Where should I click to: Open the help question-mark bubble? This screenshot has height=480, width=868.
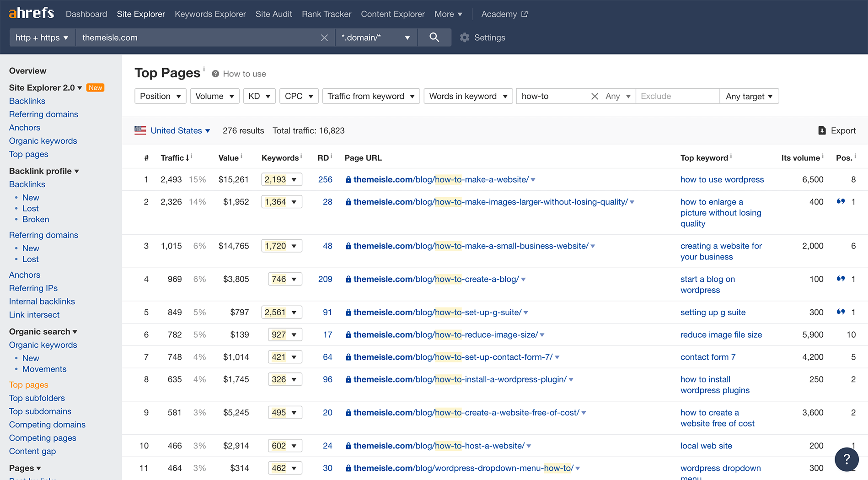click(847, 459)
